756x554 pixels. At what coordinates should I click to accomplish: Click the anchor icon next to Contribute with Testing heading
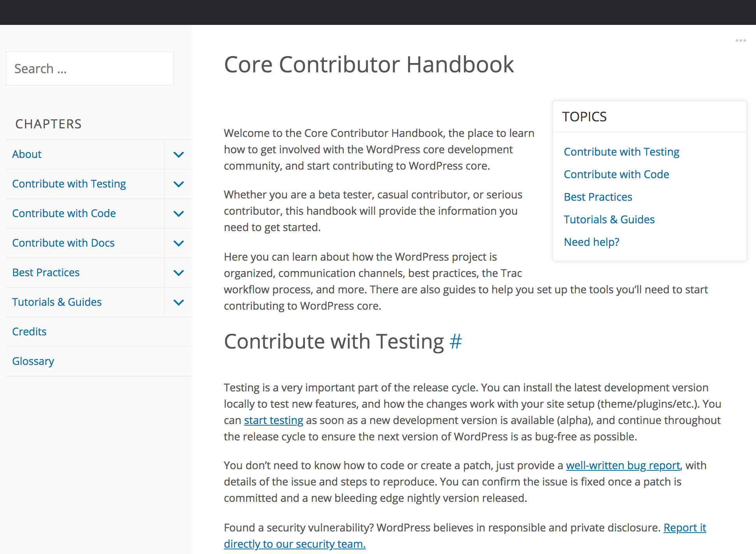click(455, 342)
